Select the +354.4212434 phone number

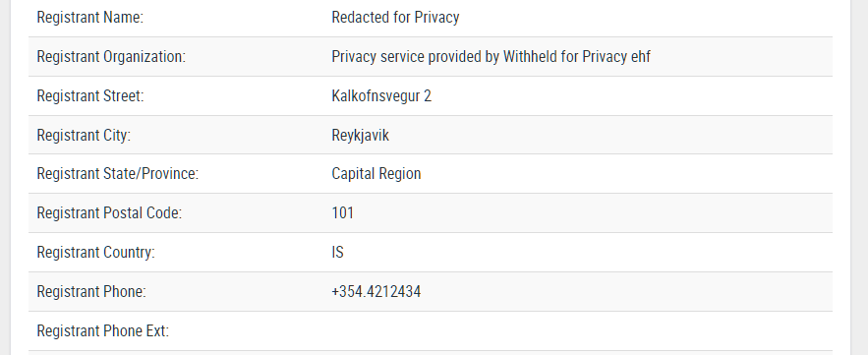[376, 291]
